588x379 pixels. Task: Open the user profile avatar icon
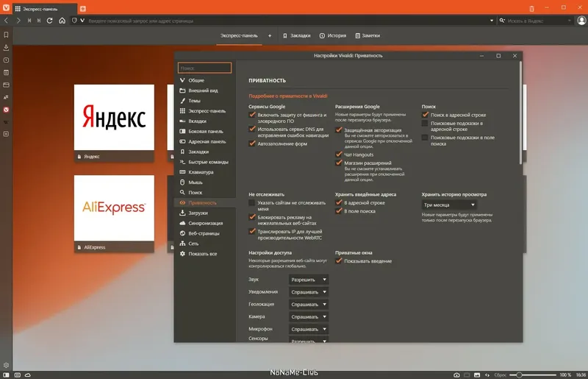(x=581, y=21)
